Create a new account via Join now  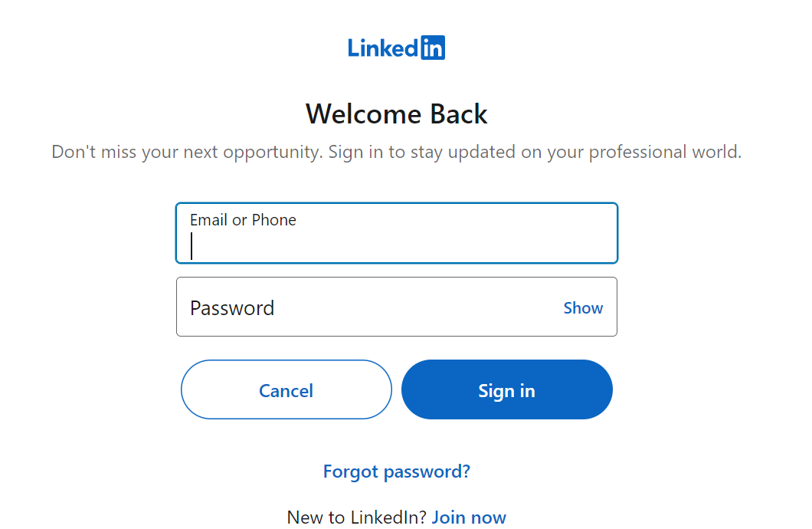coord(469,517)
